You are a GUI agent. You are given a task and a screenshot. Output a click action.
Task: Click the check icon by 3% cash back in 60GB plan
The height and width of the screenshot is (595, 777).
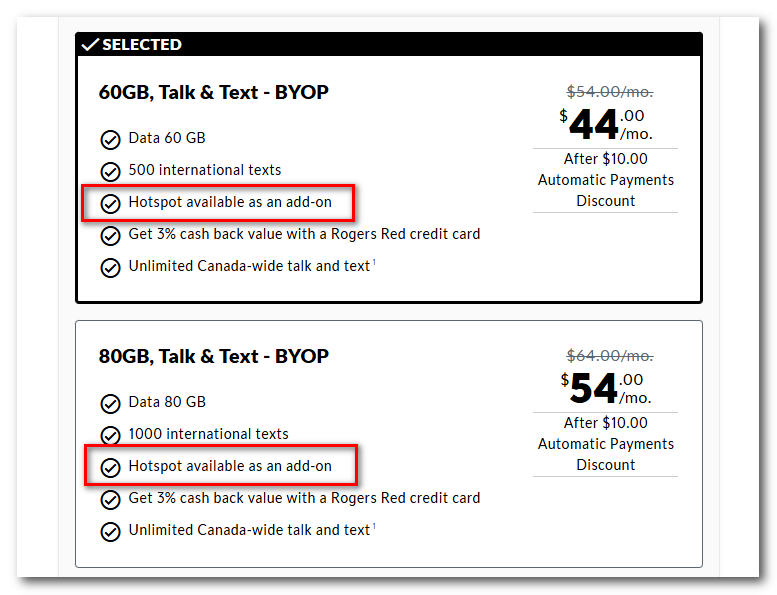[x=110, y=236]
